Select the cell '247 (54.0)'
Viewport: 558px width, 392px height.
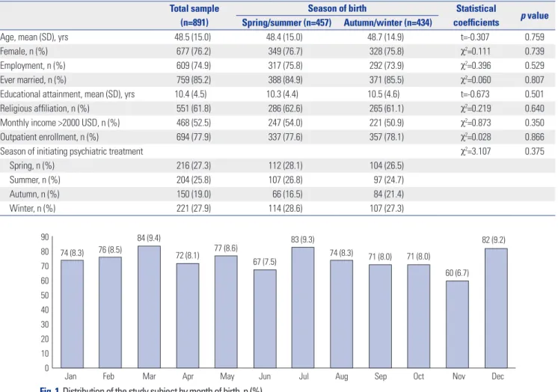click(286, 123)
